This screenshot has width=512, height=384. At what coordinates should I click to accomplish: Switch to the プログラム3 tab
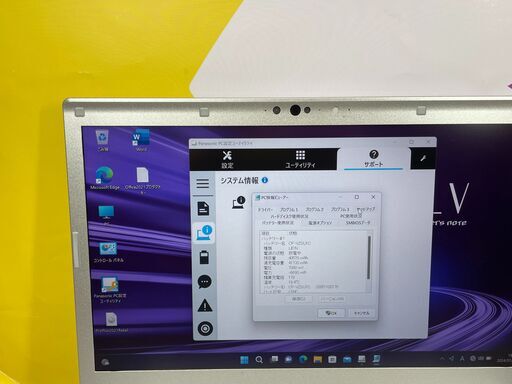pyautogui.click(x=340, y=210)
